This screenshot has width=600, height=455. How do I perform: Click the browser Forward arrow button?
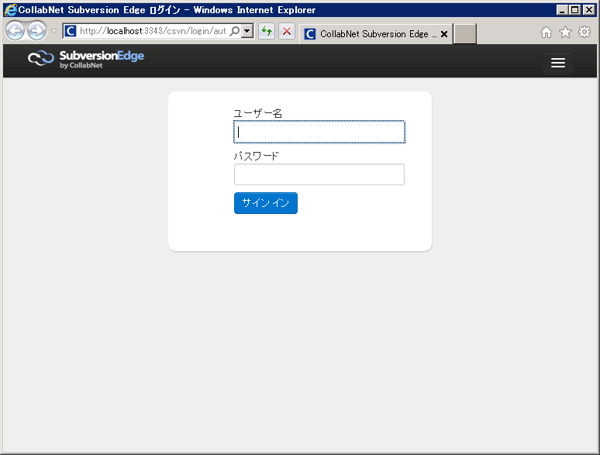click(x=37, y=31)
